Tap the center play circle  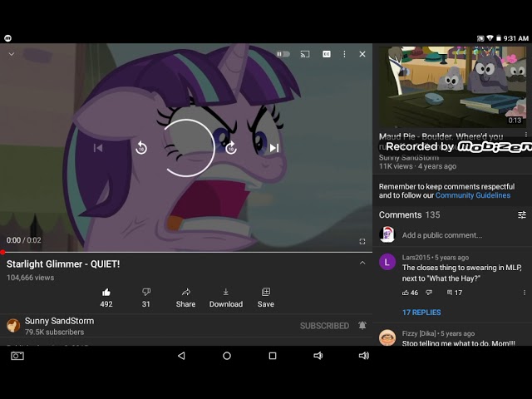[x=186, y=148]
